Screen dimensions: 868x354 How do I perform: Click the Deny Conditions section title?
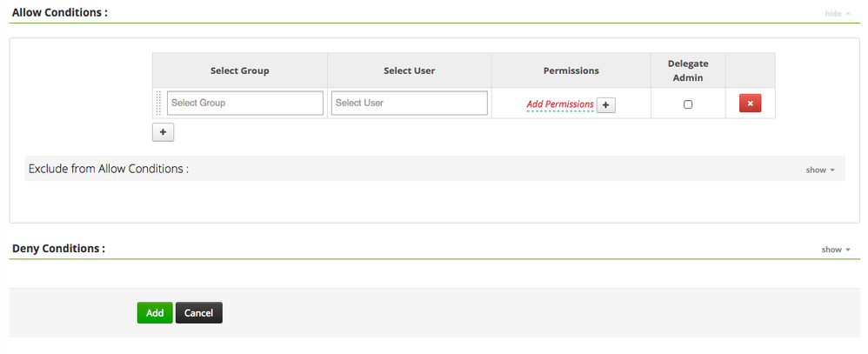[x=58, y=249]
